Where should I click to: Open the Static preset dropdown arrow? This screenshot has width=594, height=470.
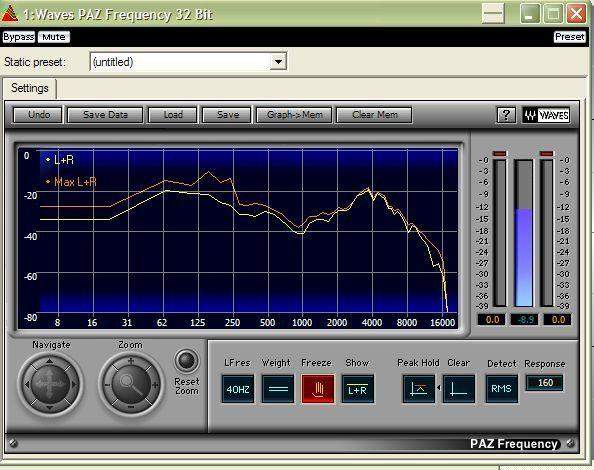[278, 61]
